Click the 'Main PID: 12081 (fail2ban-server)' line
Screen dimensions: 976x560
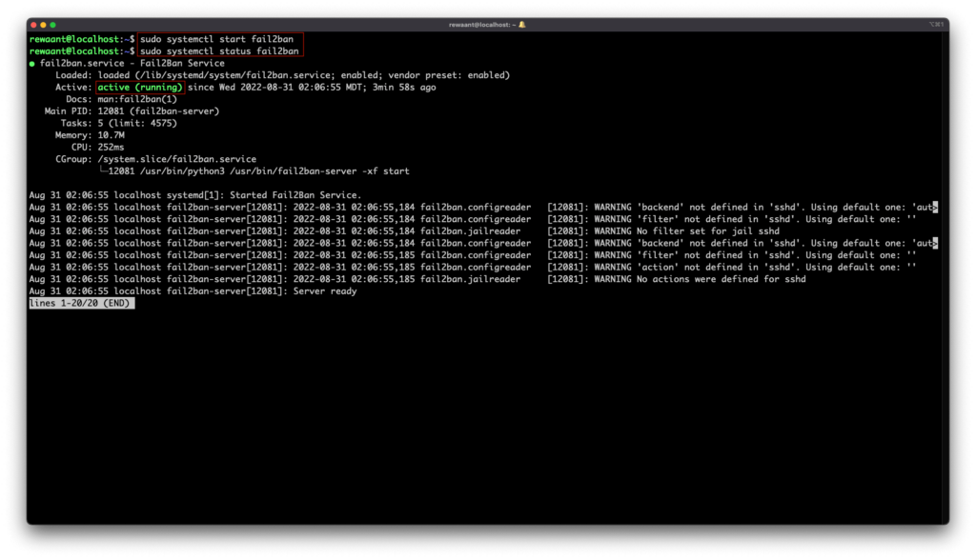(132, 111)
